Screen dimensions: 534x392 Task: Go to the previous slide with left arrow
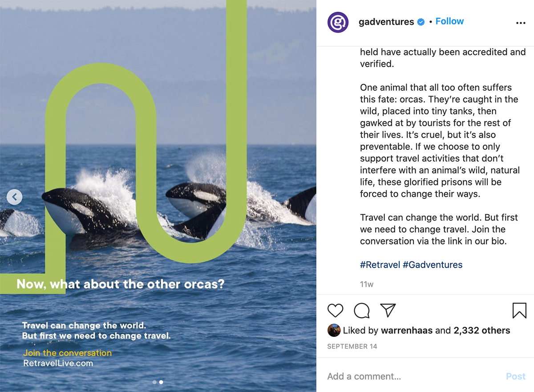point(14,196)
